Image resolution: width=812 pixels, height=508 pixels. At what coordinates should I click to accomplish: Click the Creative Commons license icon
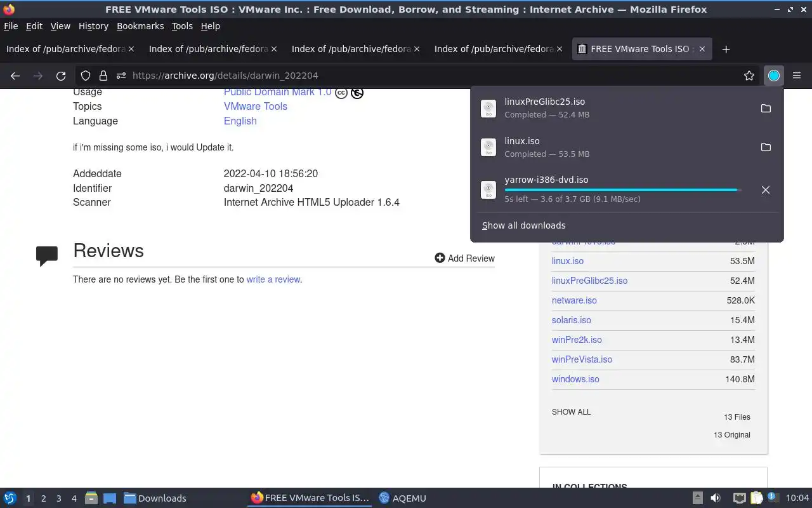click(341, 93)
